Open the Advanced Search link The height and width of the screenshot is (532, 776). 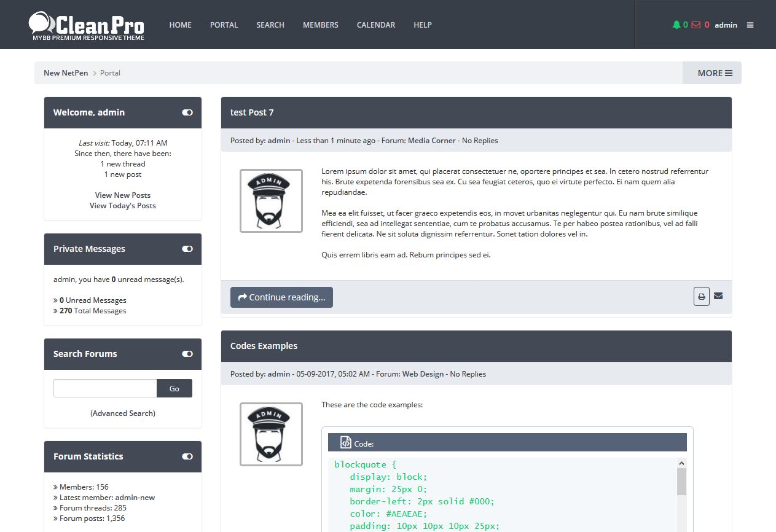[x=123, y=413]
